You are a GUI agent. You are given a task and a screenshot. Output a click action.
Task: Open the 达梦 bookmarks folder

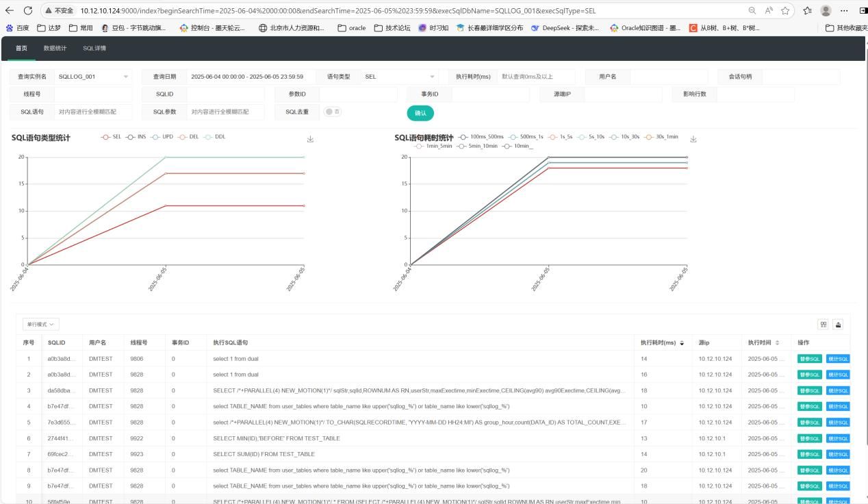click(x=49, y=28)
